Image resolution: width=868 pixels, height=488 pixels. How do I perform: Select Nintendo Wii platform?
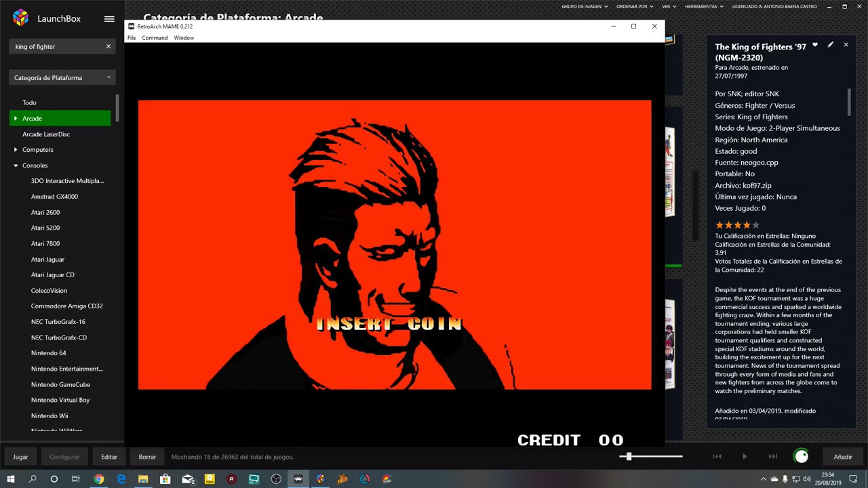click(50, 415)
